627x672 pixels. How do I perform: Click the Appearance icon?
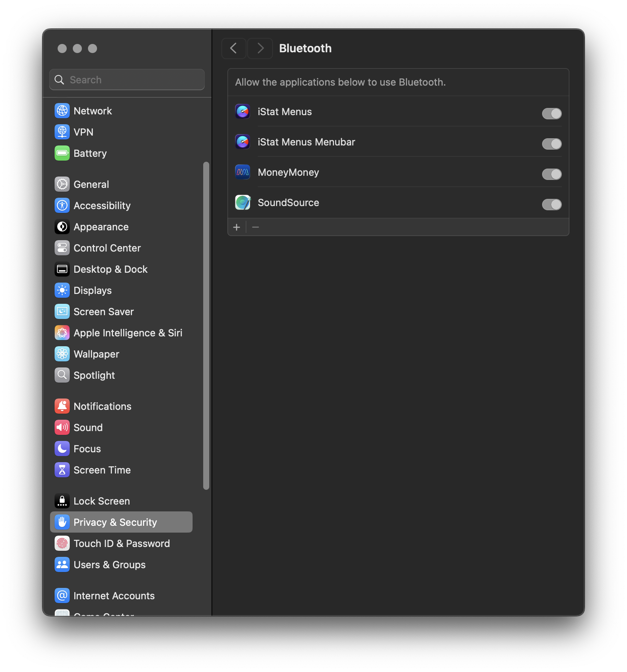pyautogui.click(x=62, y=227)
